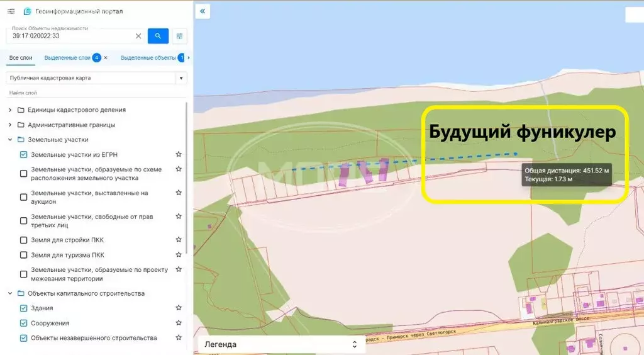The width and height of the screenshot is (644, 355).
Task: Star the Здания layer
Action: tap(179, 308)
